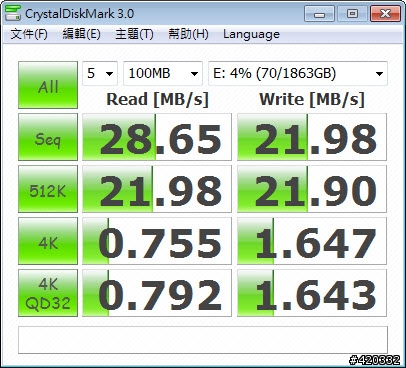Open the Language menu

tap(251, 34)
